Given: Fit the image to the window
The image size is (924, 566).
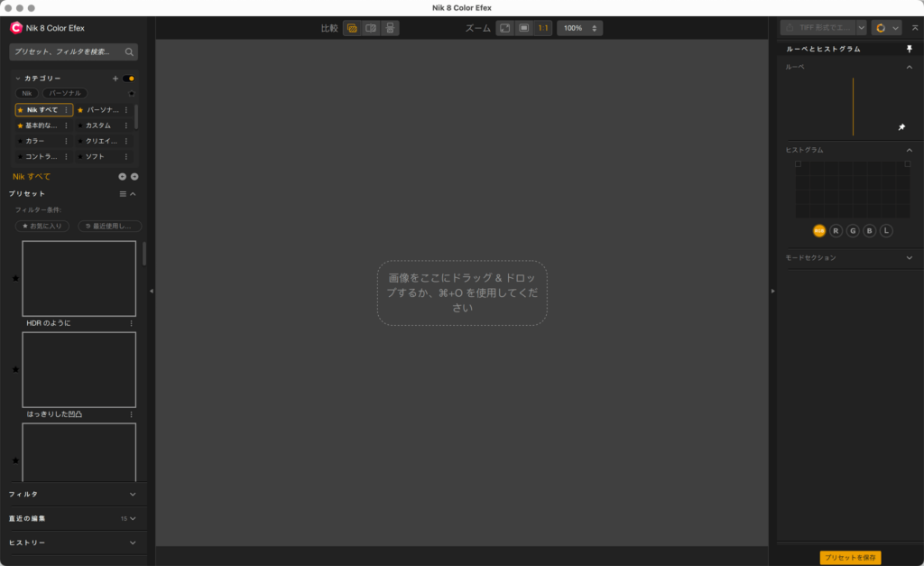Looking at the screenshot, I should pos(505,28).
